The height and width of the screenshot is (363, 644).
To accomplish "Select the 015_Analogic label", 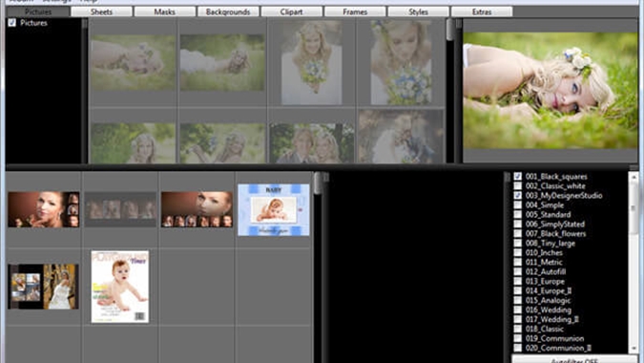I will (548, 300).
